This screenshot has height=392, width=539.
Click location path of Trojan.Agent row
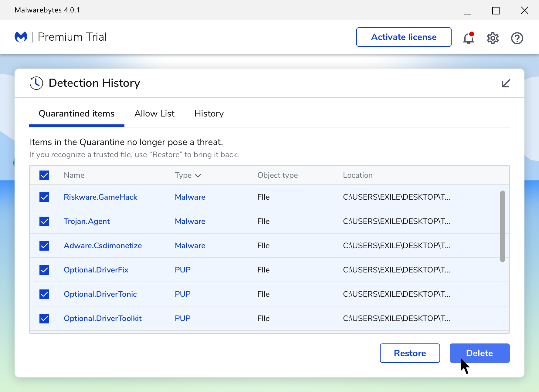point(397,221)
